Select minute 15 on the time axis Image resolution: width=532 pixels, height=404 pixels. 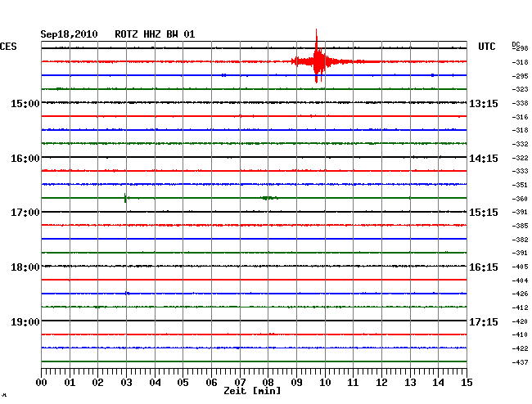pyautogui.click(x=467, y=382)
